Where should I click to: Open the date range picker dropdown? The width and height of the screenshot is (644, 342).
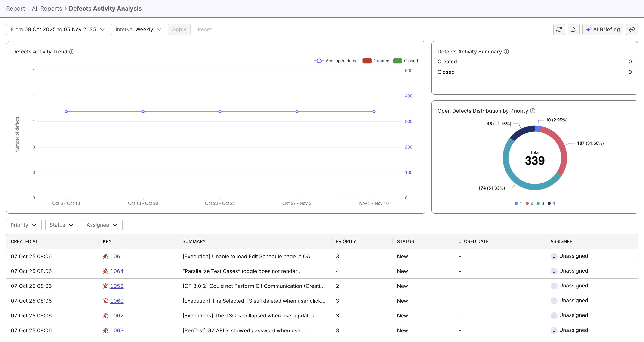(x=57, y=29)
